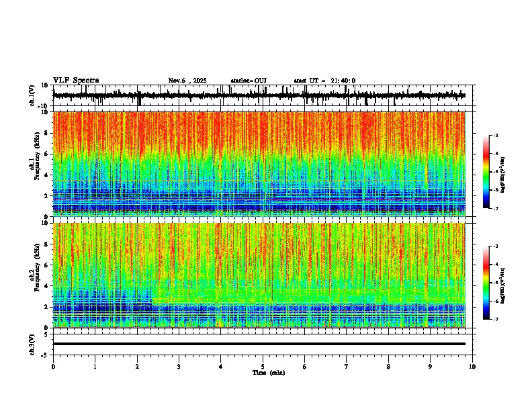
Task: Click ch.1 frequency axis tick "4"
Action: point(46,175)
